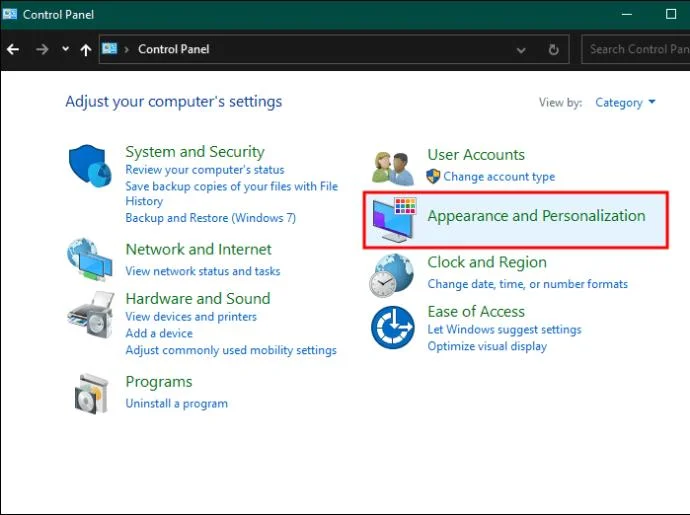
Task: Open Appearance and Personalization heading
Action: click(536, 216)
